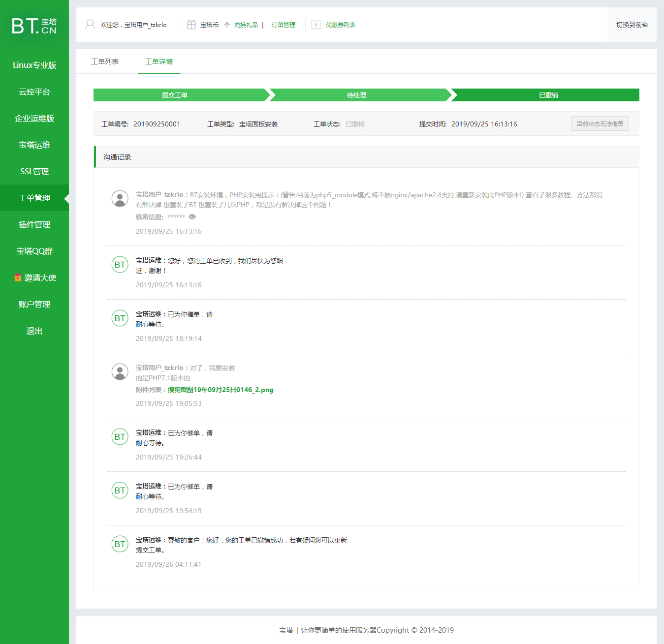This screenshot has height=644, width=664.
Task: Click BT avatar on 16:13:16 reply
Action: click(120, 264)
